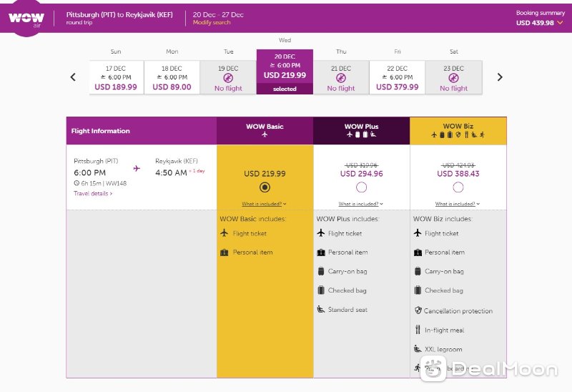The image size is (572, 392).
Task: Click 'WOW Plus includes:' label
Action: pos(348,219)
